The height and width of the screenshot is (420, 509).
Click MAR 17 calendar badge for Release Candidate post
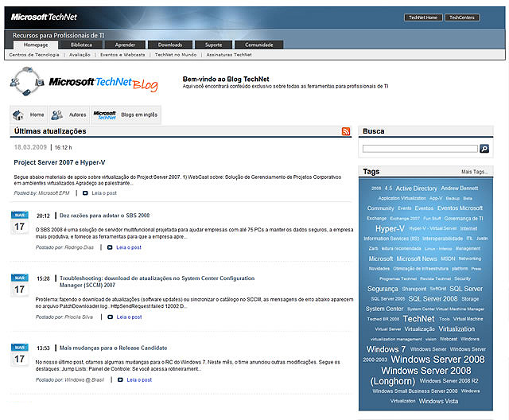pos(19,355)
